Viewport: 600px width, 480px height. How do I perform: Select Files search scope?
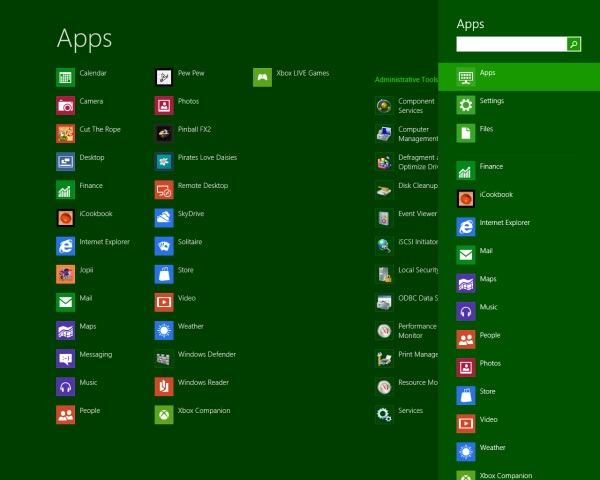(x=519, y=133)
